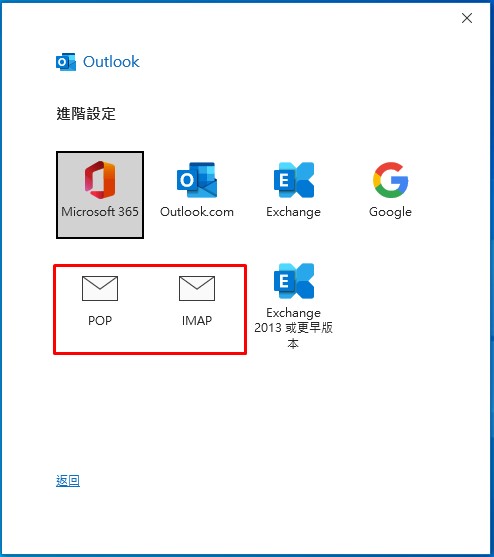Click the Exchange 2013 or earlier icon

(x=294, y=281)
